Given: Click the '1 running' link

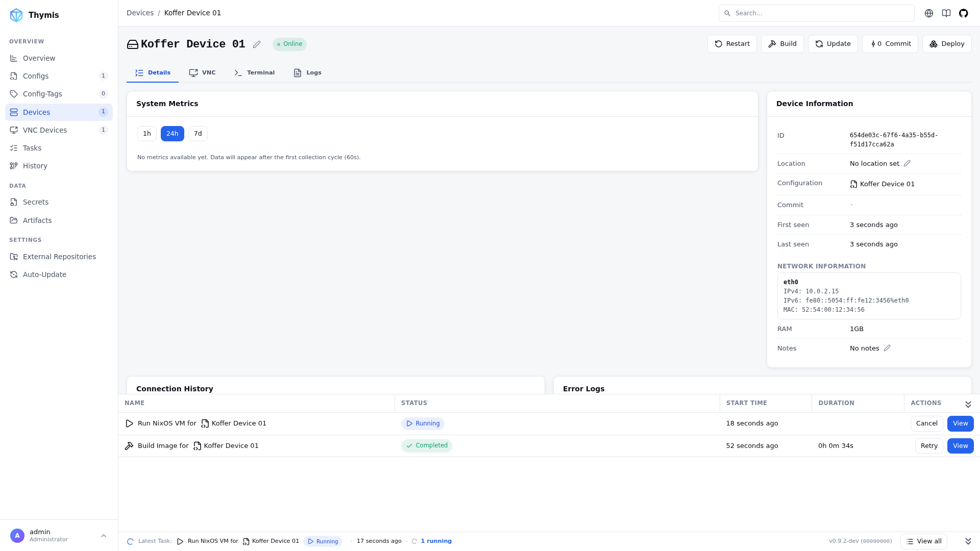Looking at the screenshot, I should coord(436,541).
